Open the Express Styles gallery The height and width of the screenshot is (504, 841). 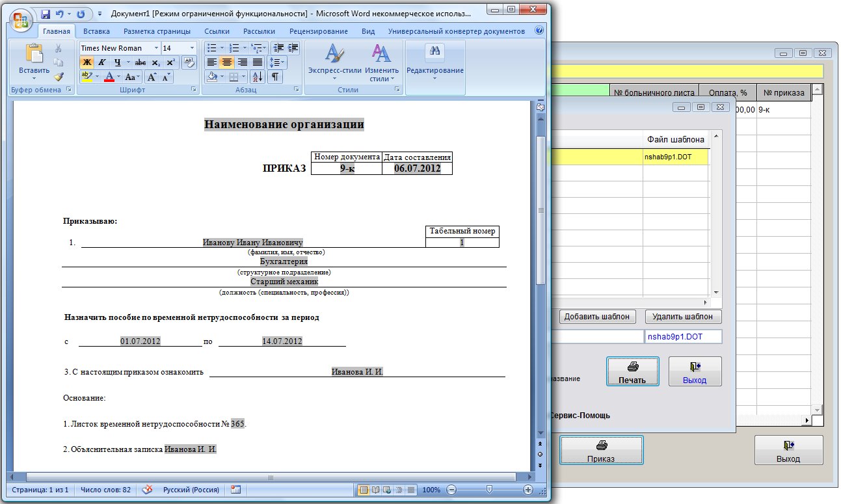click(x=334, y=62)
